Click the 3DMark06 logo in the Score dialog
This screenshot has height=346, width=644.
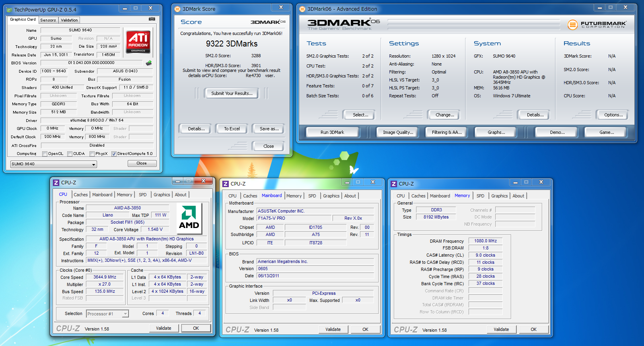pyautogui.click(x=268, y=22)
